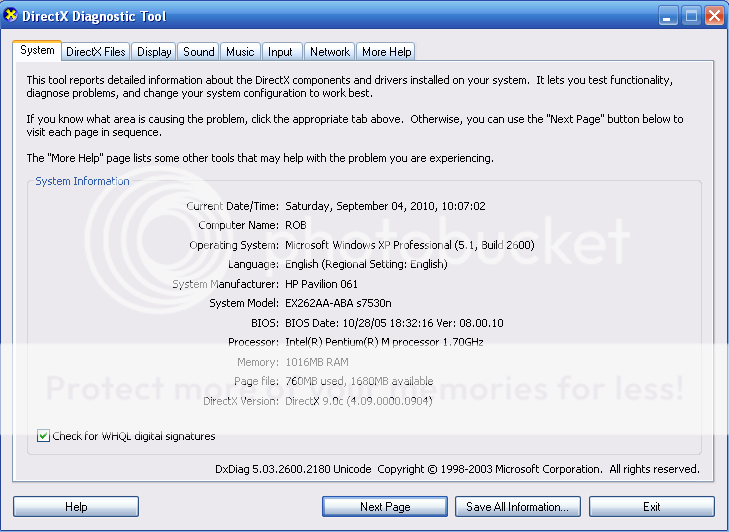Image resolution: width=729 pixels, height=532 pixels.
Task: Click the date Saturday, September 04, 2010
Action: pos(360,206)
